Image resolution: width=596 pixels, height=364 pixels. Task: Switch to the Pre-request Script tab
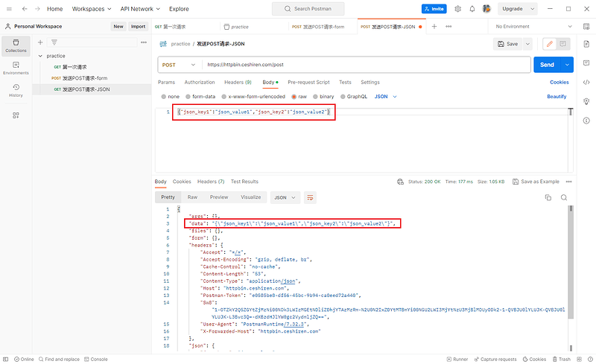pos(308,82)
